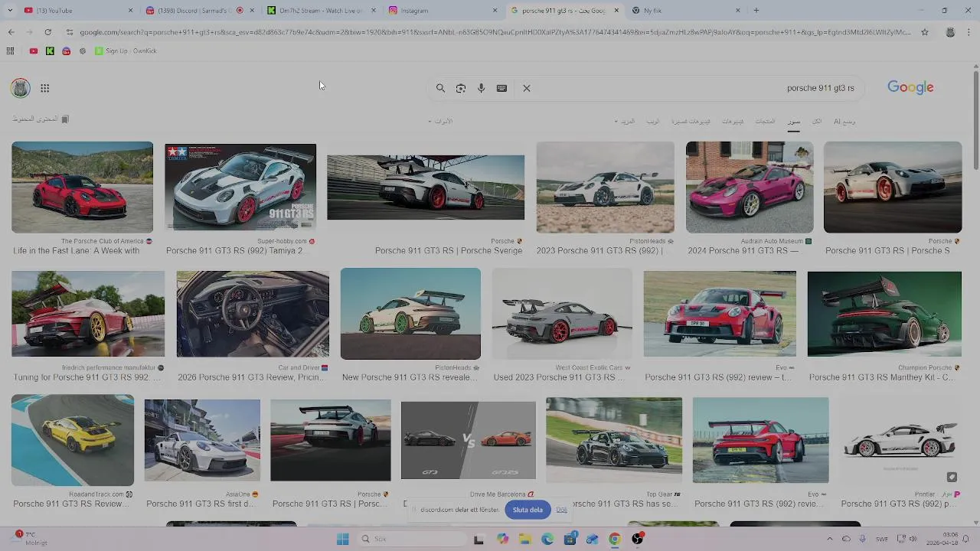Click the taskbar Sök search box
Viewport: 980px width, 551px height.
click(412, 540)
